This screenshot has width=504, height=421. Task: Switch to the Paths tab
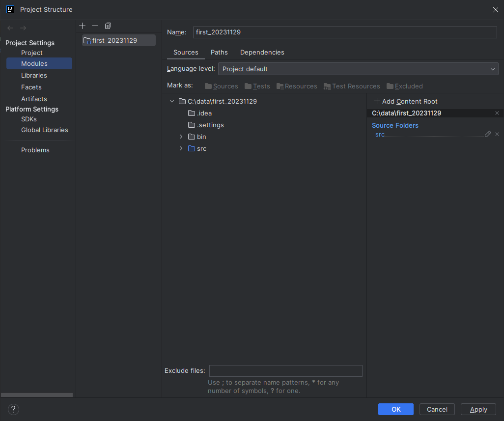[x=219, y=52]
